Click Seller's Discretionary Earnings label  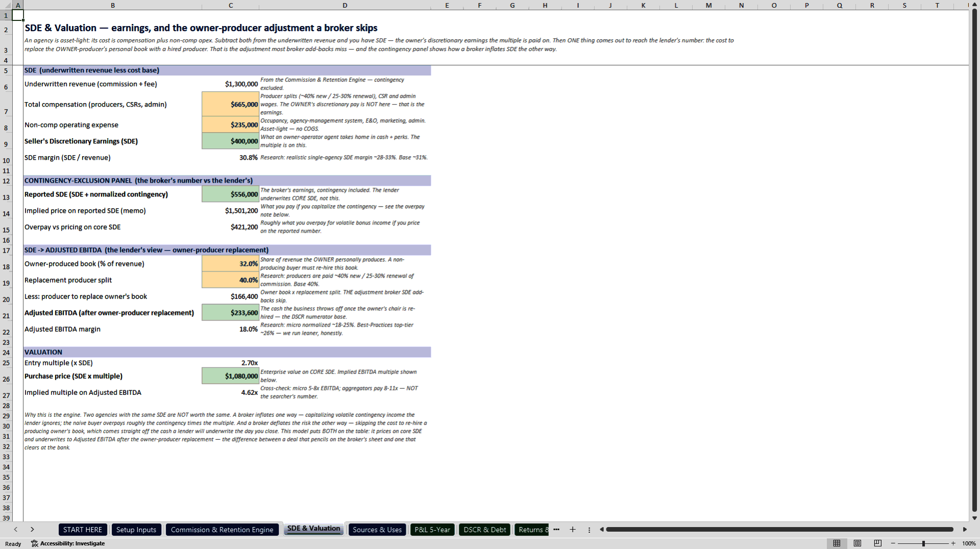(81, 141)
